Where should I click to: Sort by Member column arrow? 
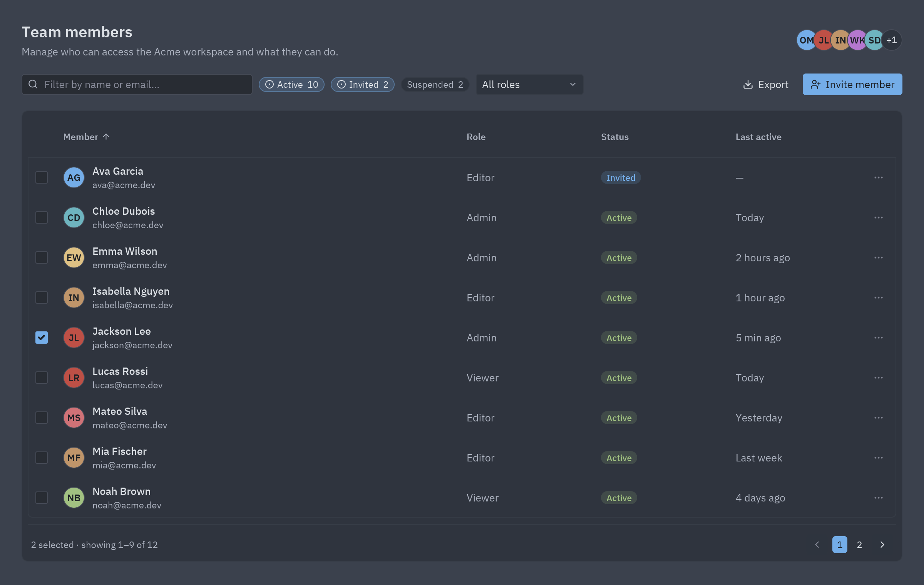pos(106,137)
